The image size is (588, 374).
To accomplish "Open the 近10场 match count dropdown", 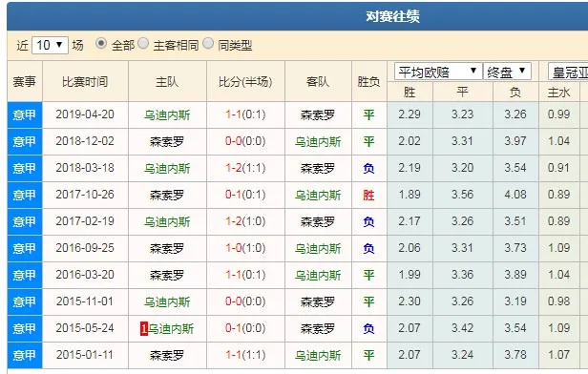I will [50, 46].
